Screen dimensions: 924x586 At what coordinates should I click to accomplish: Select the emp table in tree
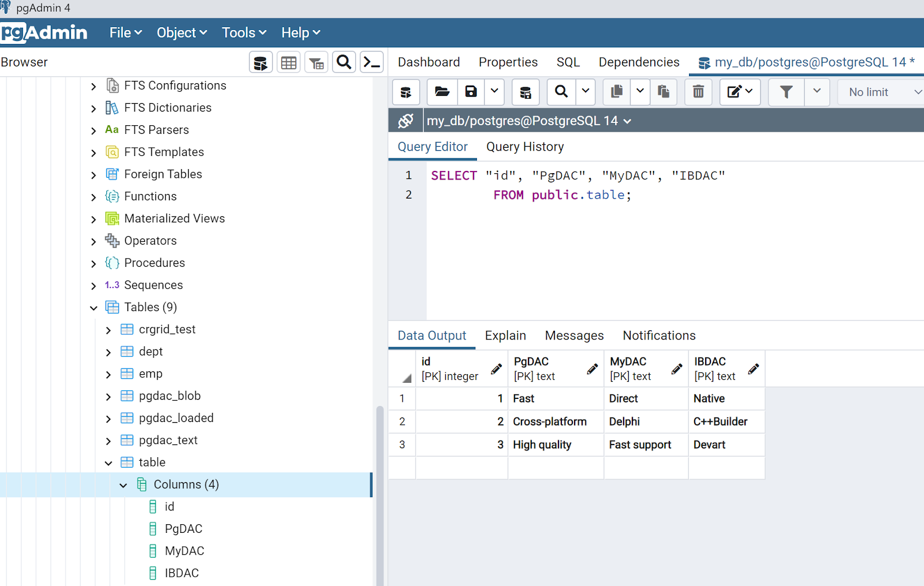(151, 374)
